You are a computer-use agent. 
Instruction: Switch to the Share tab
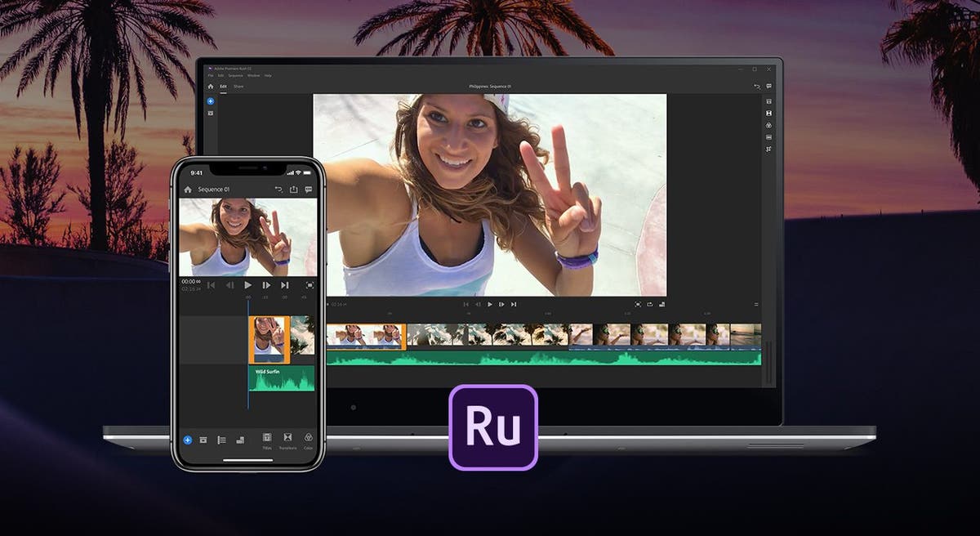click(x=238, y=87)
